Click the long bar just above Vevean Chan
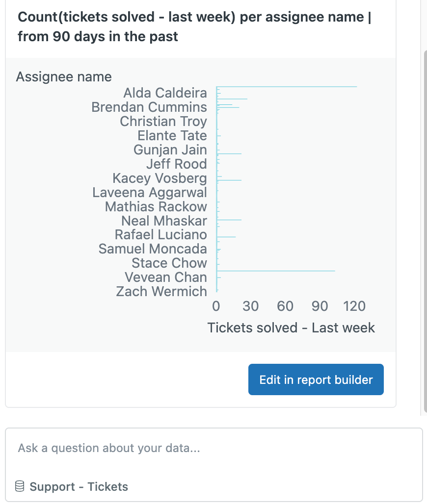Screen dimensions: 427x504 (276, 271)
